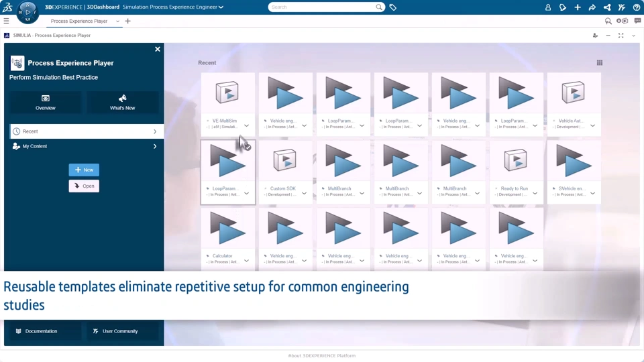The width and height of the screenshot is (644, 362).
Task: Click the search magnifier icon
Action: 378,7
